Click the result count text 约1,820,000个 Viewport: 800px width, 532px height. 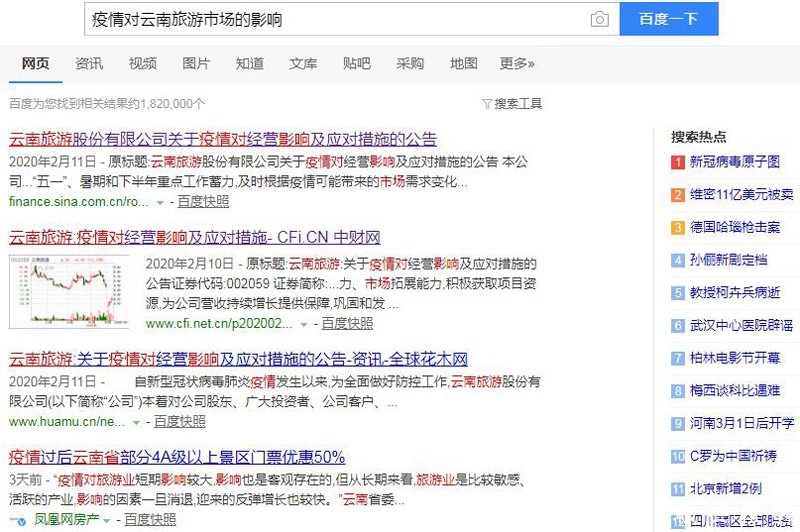165,104
